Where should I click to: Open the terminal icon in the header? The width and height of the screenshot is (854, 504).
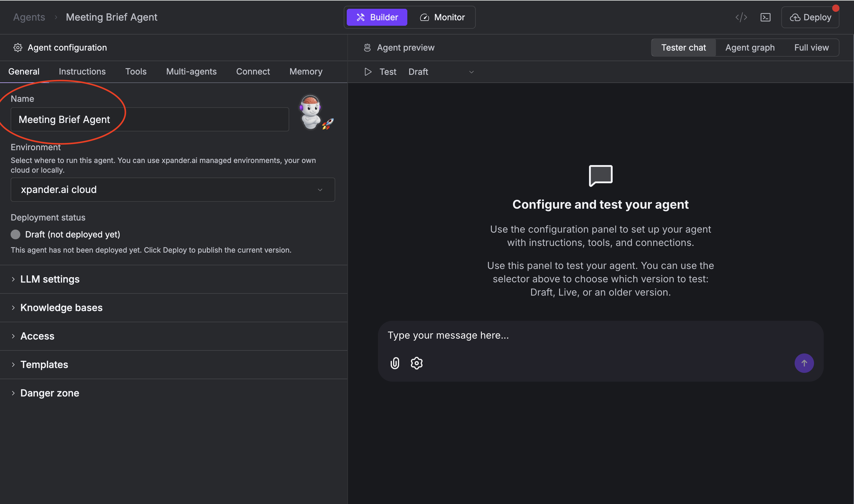pyautogui.click(x=766, y=17)
